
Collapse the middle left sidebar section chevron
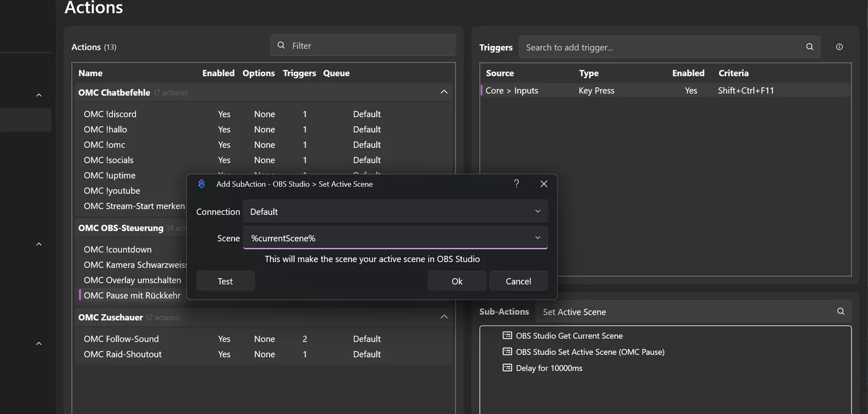pyautogui.click(x=38, y=244)
